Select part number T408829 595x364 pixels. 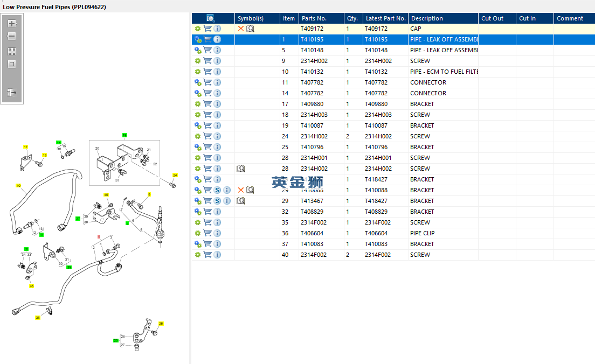pos(312,212)
